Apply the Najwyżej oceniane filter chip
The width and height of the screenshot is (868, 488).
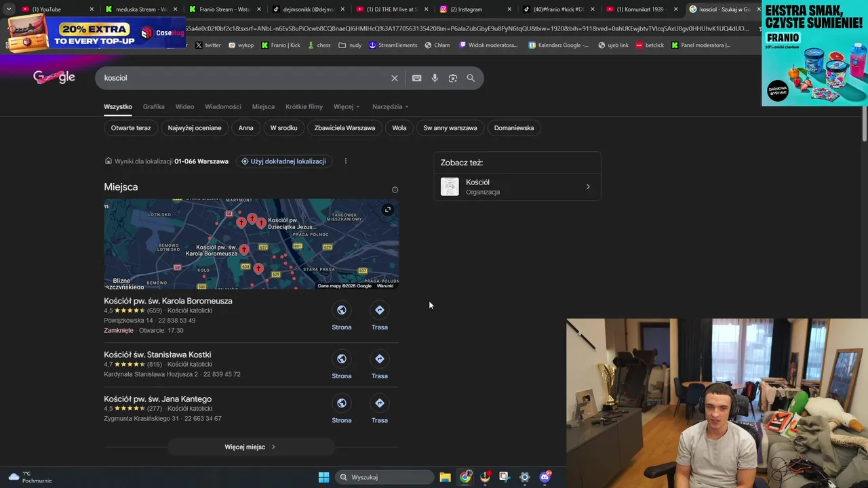tap(195, 127)
